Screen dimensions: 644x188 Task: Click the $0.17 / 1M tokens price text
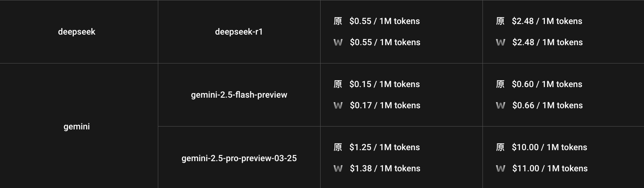pyautogui.click(x=385, y=105)
